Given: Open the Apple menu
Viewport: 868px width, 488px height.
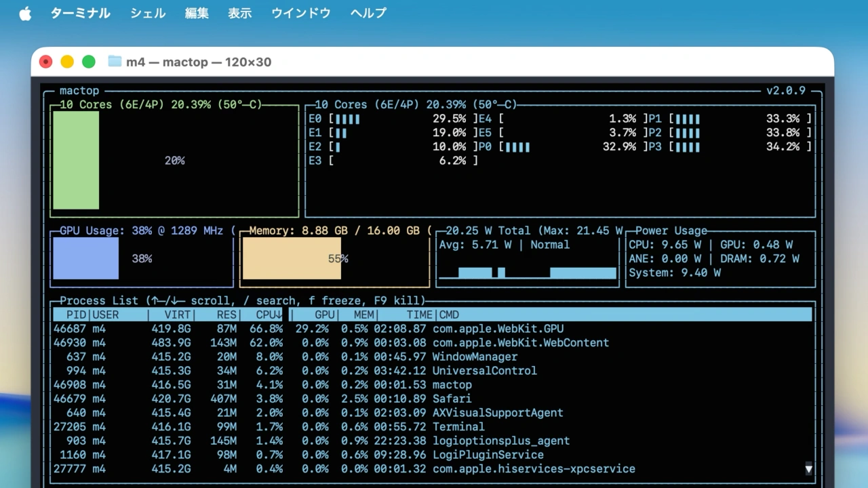Looking at the screenshot, I should pos(25,14).
